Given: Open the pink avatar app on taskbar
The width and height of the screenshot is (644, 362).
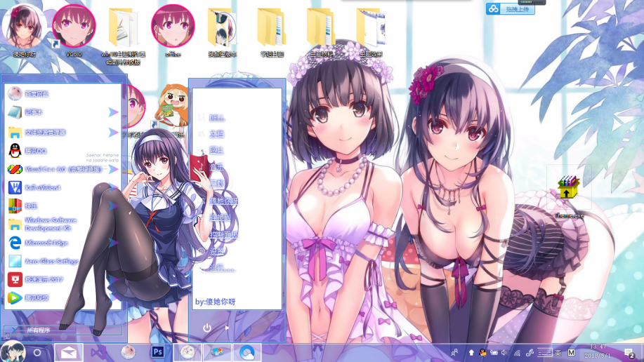Looking at the screenshot, I should [128, 352].
